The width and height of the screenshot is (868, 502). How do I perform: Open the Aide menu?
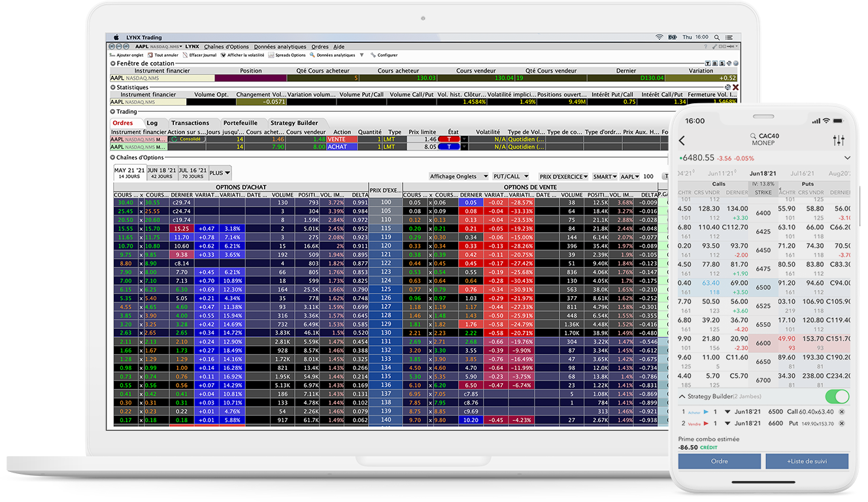coord(339,46)
